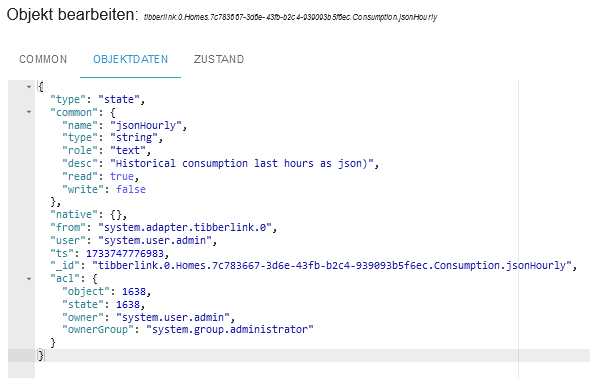This screenshot has width=590, height=378.
Task: Click the "text" role value
Action: (x=128, y=150)
